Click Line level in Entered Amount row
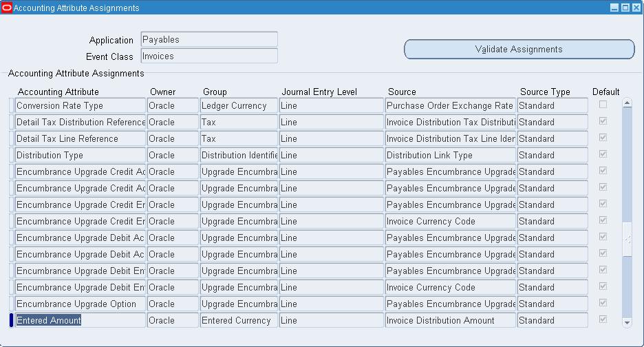The image size is (644, 347). click(332, 320)
